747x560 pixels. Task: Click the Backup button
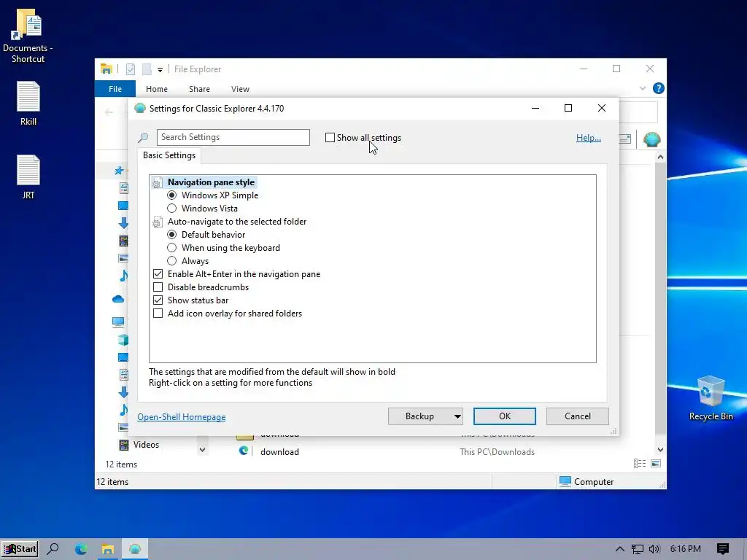(x=419, y=416)
